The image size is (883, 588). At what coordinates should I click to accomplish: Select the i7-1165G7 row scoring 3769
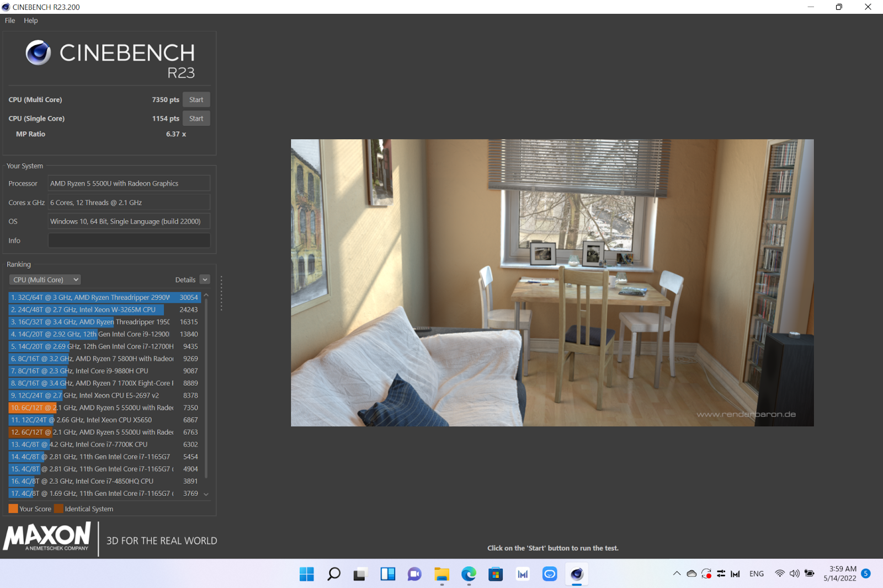click(x=104, y=493)
